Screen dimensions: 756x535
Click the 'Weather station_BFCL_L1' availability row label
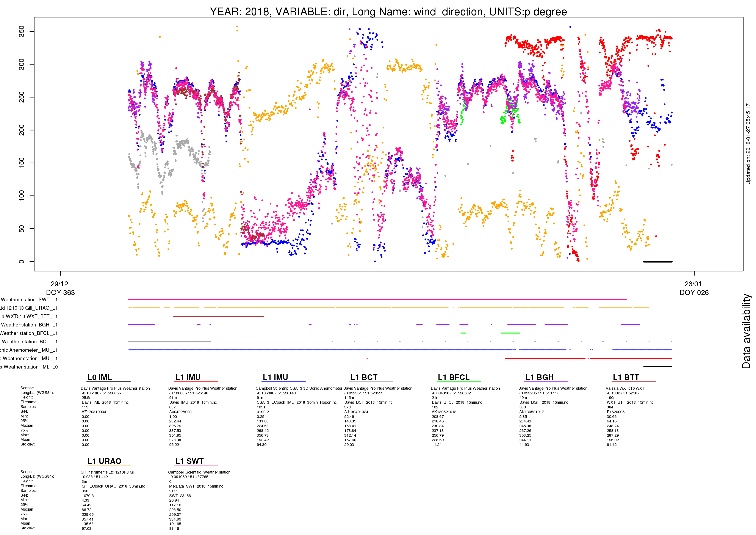pyautogui.click(x=29, y=333)
